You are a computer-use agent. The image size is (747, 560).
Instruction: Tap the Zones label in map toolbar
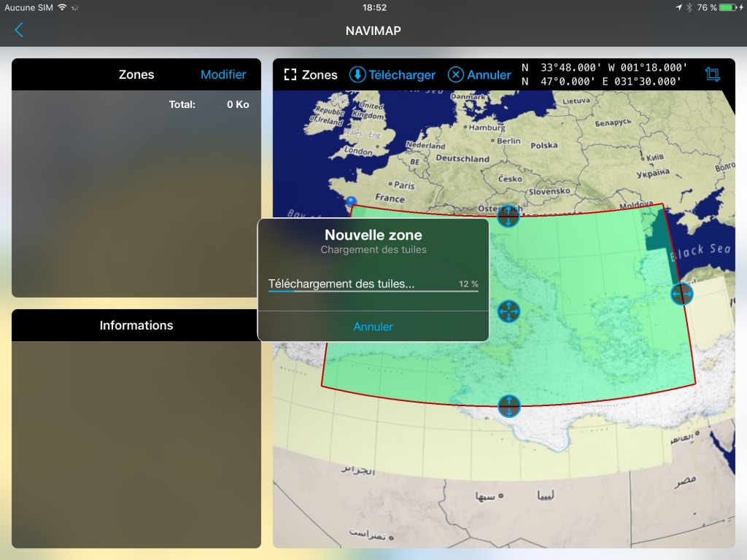point(320,75)
